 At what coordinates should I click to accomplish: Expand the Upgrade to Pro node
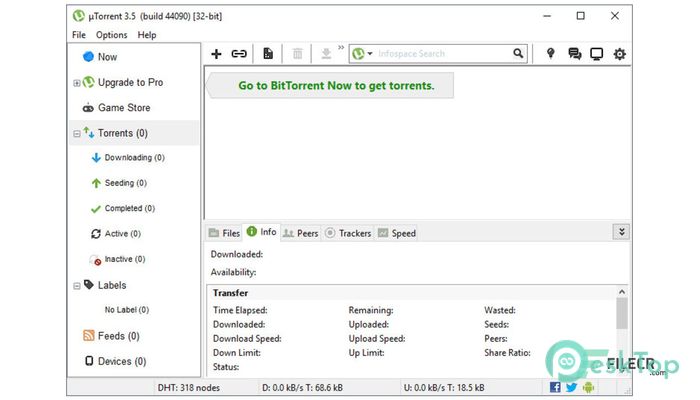coord(77,83)
